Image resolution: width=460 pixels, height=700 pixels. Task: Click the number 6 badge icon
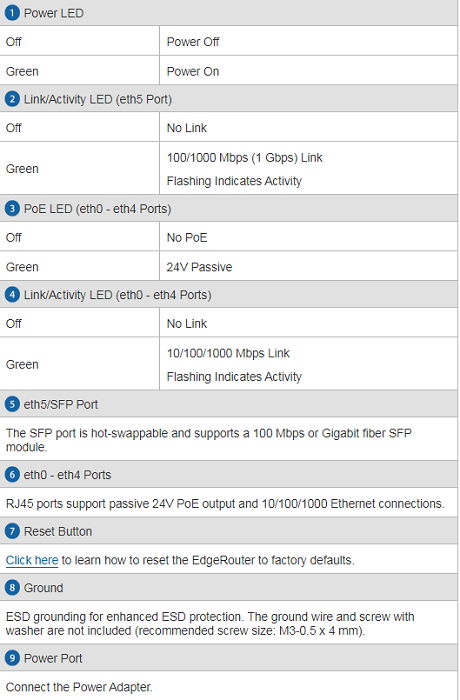click(x=12, y=475)
